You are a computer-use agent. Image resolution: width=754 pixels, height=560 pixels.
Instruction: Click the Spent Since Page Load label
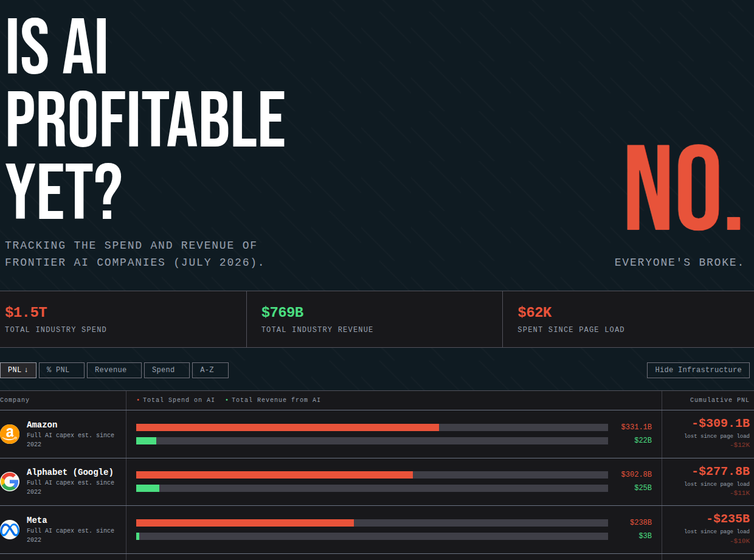click(571, 330)
